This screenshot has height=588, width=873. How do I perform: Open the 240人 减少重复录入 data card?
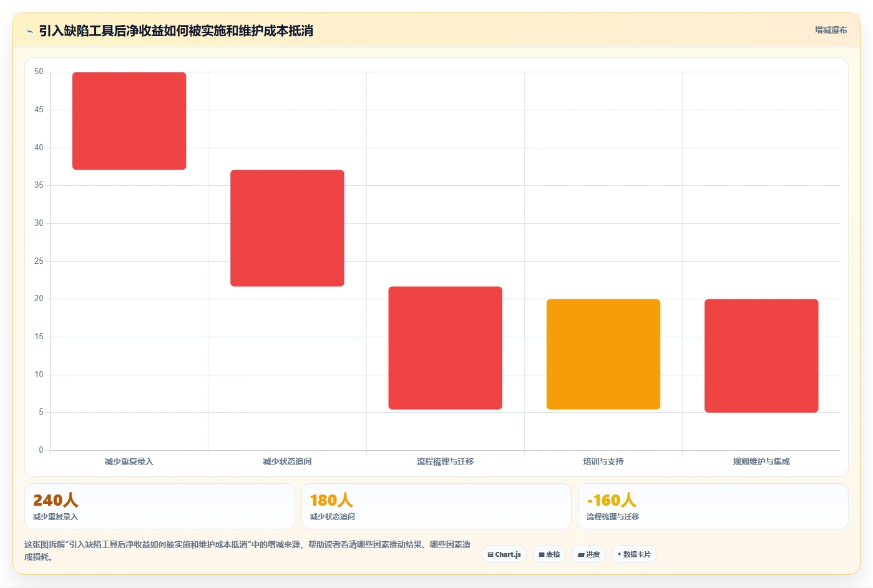click(x=160, y=506)
